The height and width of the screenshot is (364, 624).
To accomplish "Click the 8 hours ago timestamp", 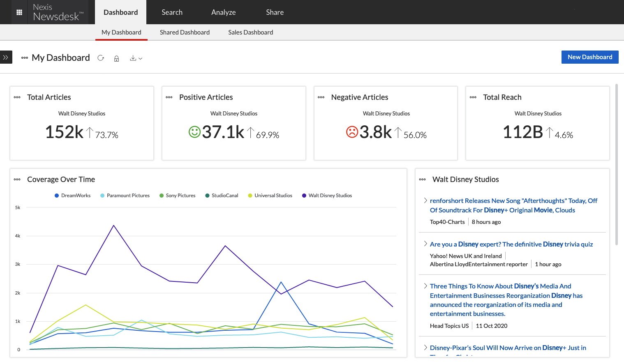I will (x=486, y=222).
